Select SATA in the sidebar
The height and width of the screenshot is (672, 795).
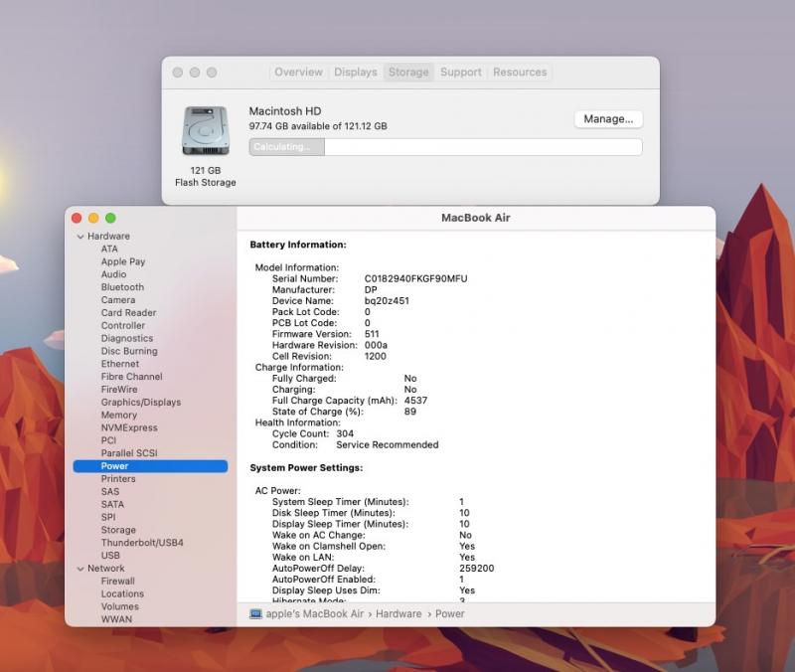click(x=112, y=504)
